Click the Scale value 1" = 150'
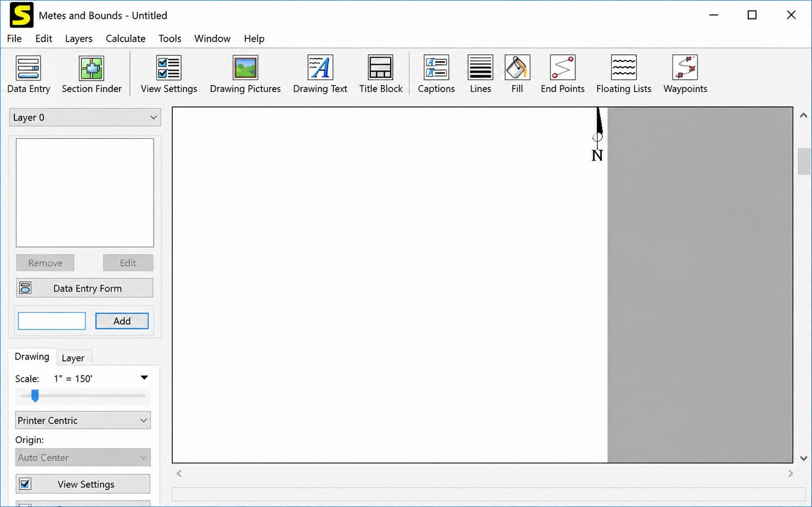The image size is (812, 507). [73, 379]
